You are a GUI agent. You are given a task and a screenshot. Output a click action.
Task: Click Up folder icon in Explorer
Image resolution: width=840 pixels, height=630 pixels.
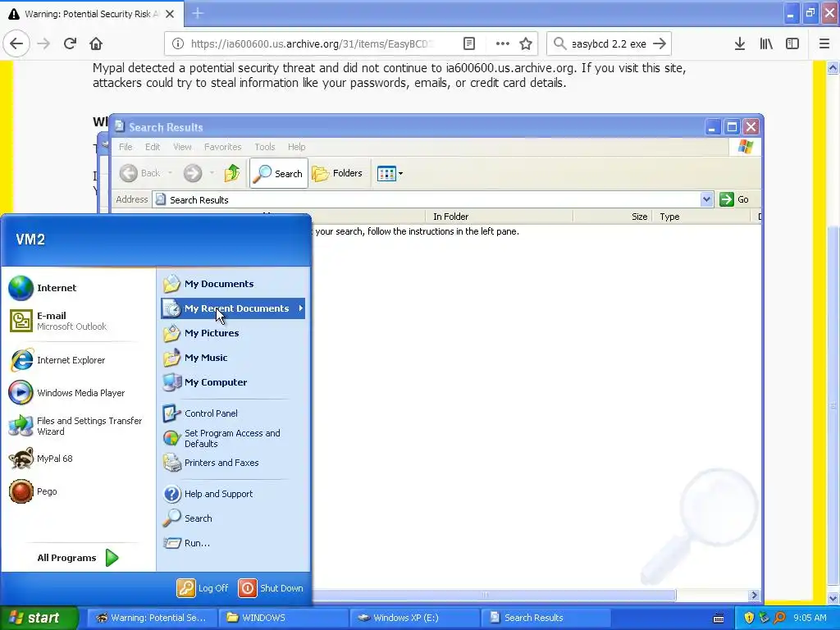click(x=232, y=173)
